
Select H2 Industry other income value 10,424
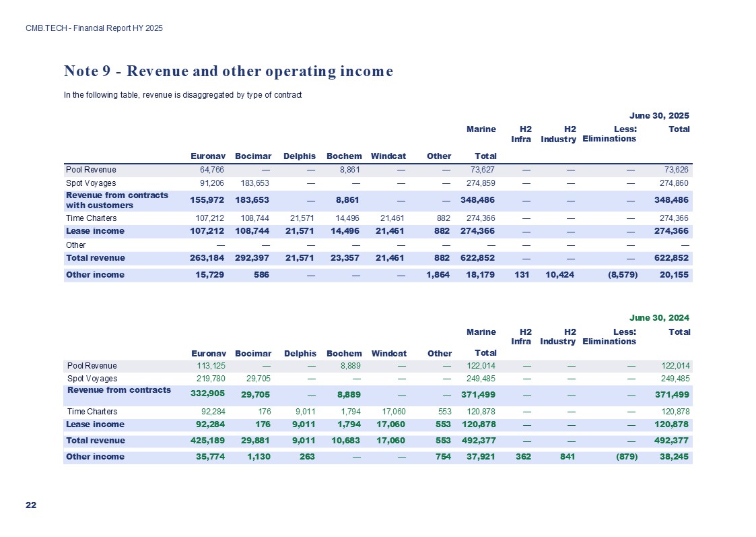pyautogui.click(x=558, y=274)
